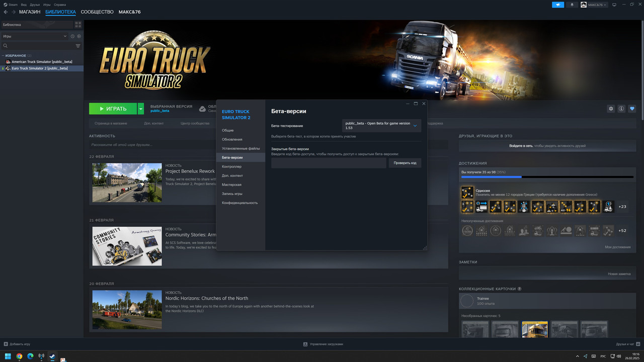Select Общие in properties sidebar
The width and height of the screenshot is (644, 362).
(x=240, y=130)
